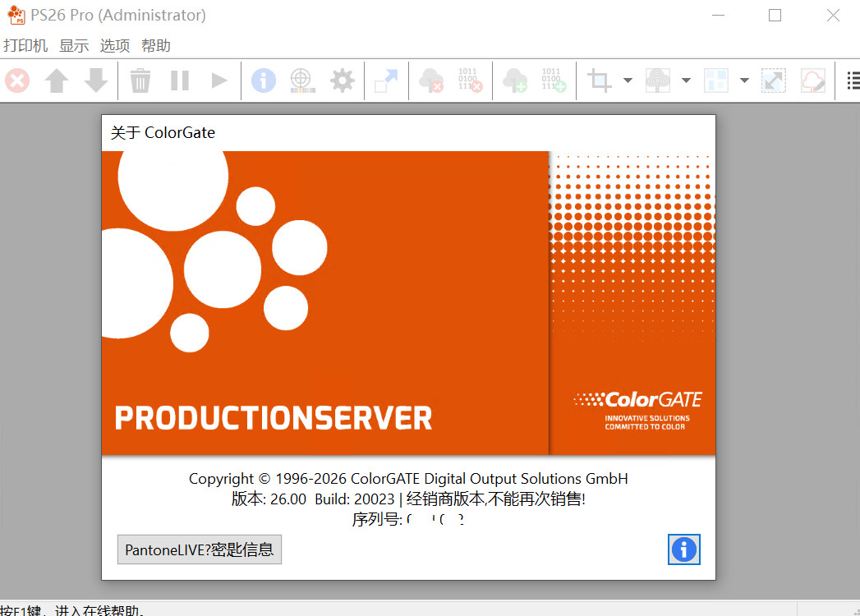Screen dimensions: 860x616
Task: Expand the tiling layout dropdown arrow
Action: pos(744,80)
